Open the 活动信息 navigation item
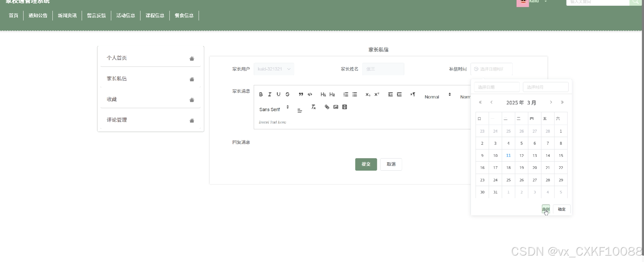The height and width of the screenshot is (262, 644). (126, 15)
